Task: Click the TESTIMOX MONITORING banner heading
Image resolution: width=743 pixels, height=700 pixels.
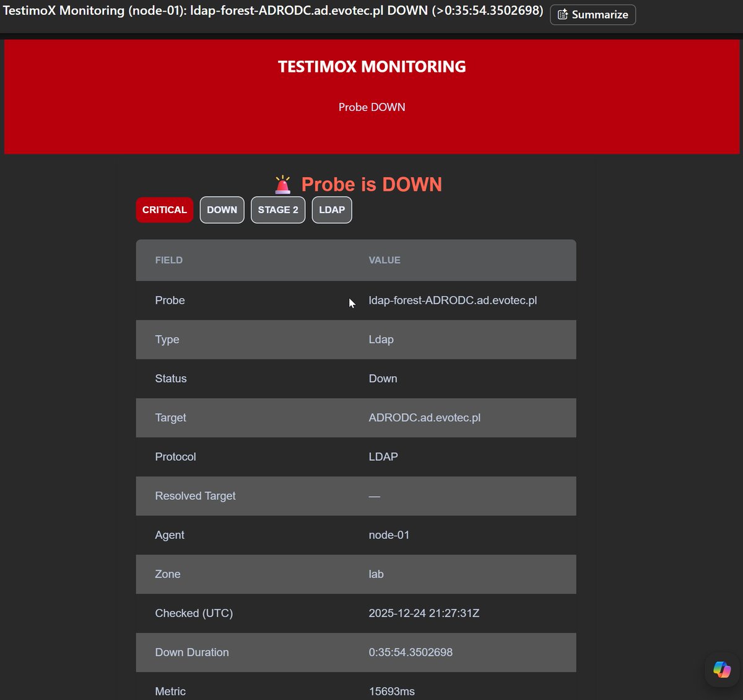Action: pyautogui.click(x=371, y=67)
